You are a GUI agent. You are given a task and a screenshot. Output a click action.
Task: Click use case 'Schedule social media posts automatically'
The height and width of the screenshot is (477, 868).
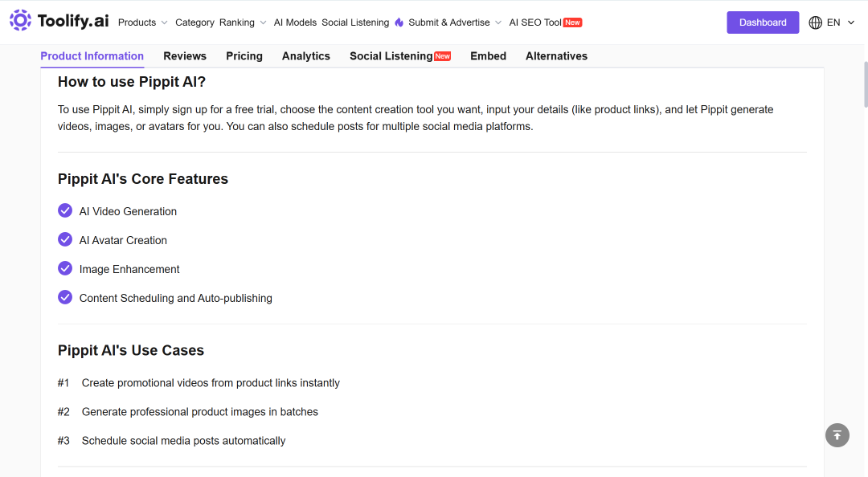click(184, 441)
